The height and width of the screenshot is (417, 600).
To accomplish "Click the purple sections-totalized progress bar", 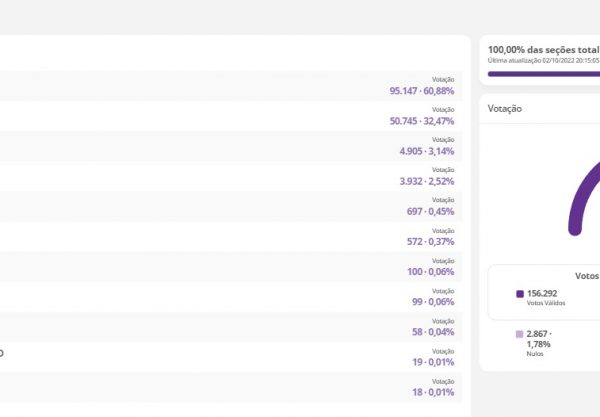I will [x=543, y=73].
